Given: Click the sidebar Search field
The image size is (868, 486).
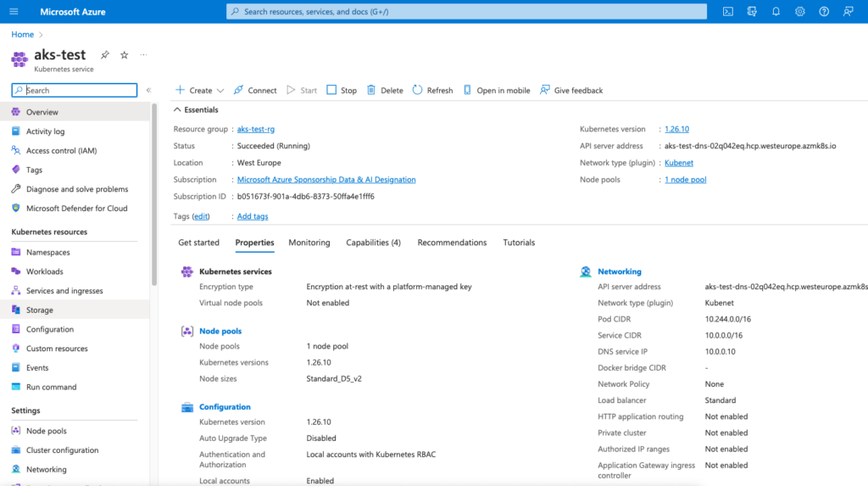Looking at the screenshot, I should 75,90.
